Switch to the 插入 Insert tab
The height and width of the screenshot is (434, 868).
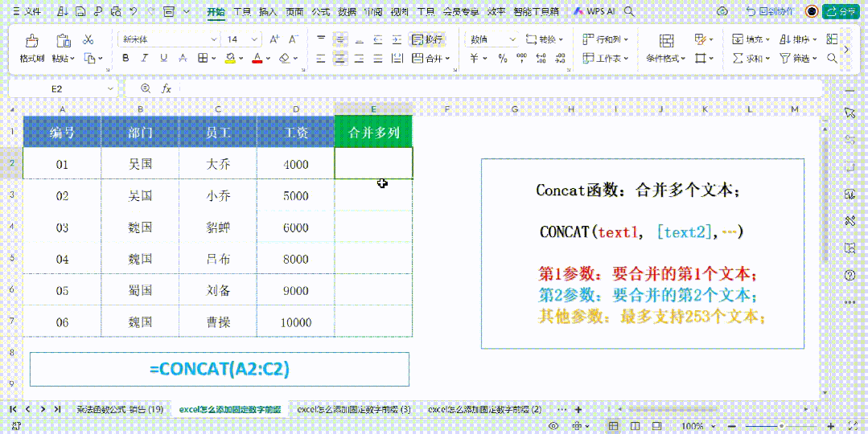click(268, 11)
